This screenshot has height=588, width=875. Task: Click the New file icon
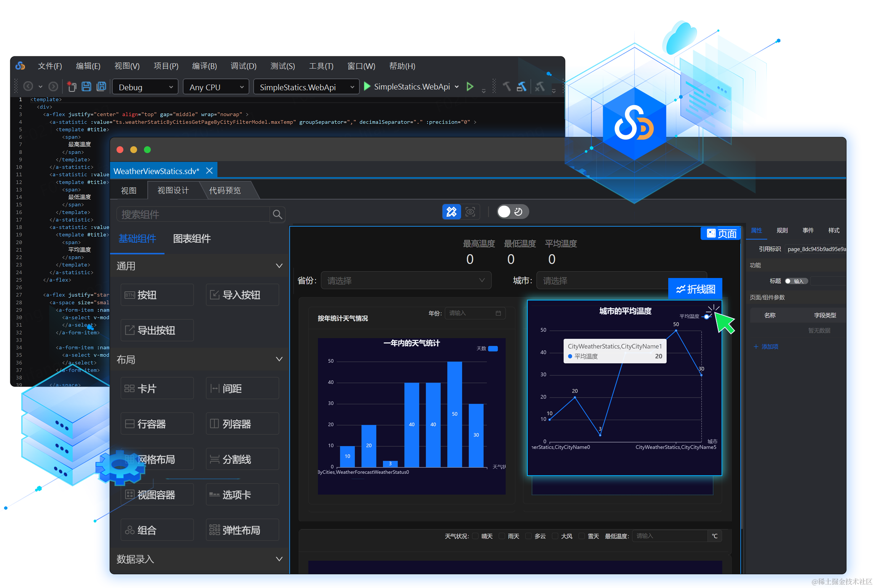click(72, 87)
